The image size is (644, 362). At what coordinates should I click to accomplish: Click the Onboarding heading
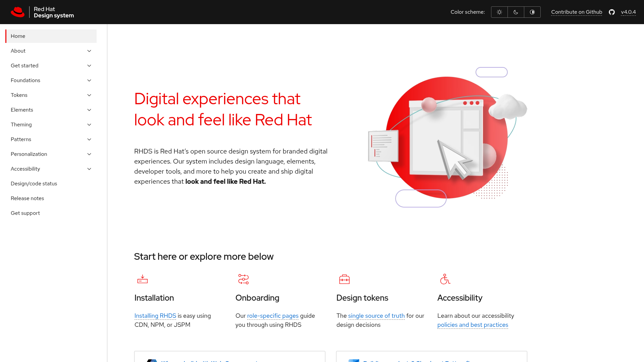[x=257, y=298]
